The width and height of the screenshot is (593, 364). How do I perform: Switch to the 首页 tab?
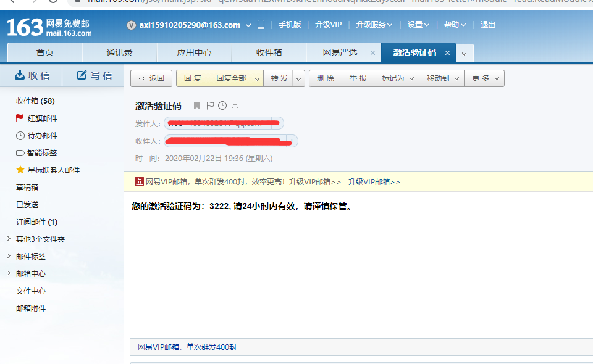(44, 53)
